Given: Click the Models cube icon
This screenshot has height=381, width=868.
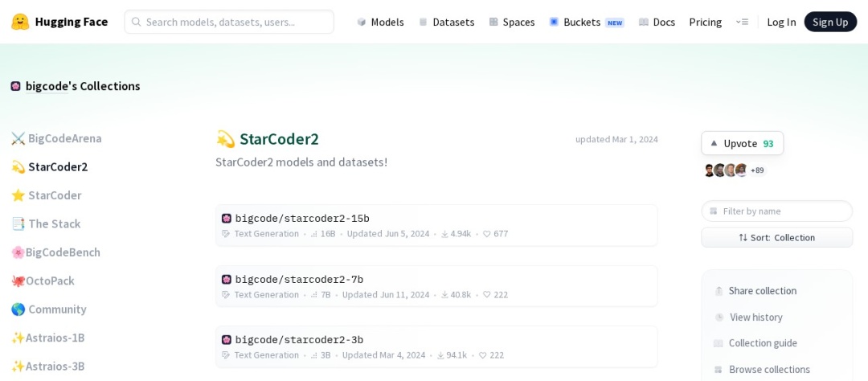Looking at the screenshot, I should 362,23.
